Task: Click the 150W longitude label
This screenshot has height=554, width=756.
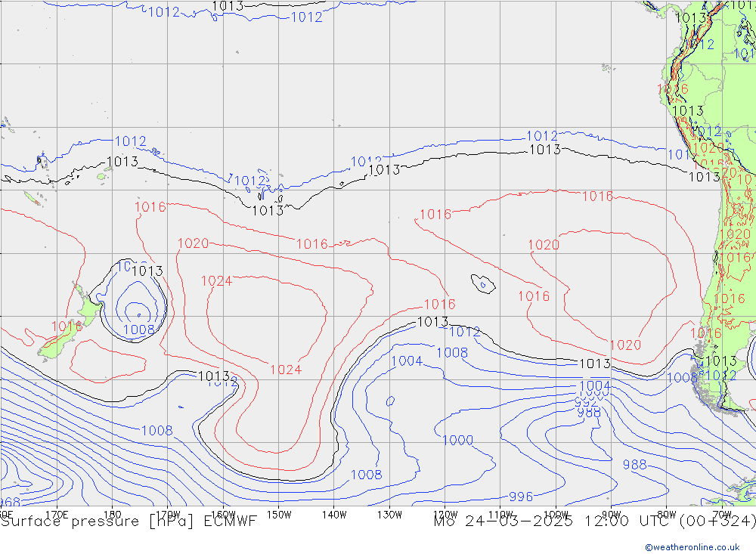Action: click(279, 515)
